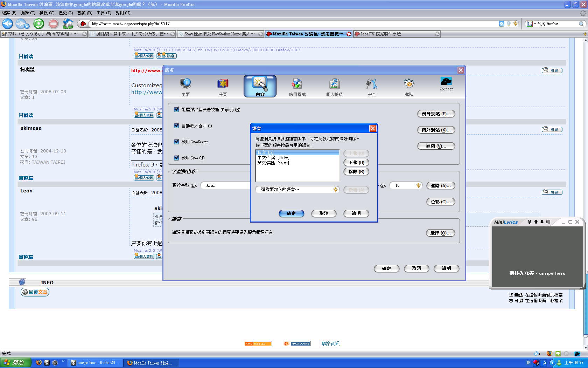588x368 pixels.
Task: Toggle the block popup windows checkbox
Action: click(x=176, y=110)
